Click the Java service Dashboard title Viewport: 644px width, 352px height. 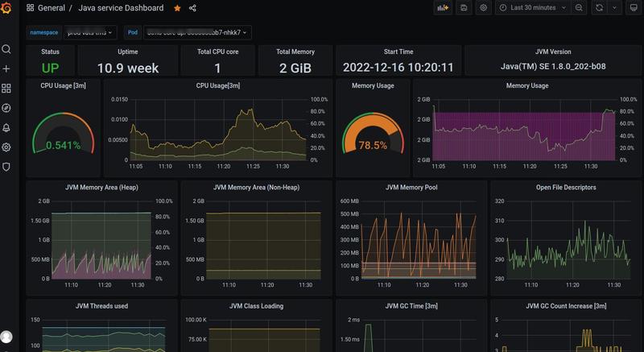tap(121, 8)
